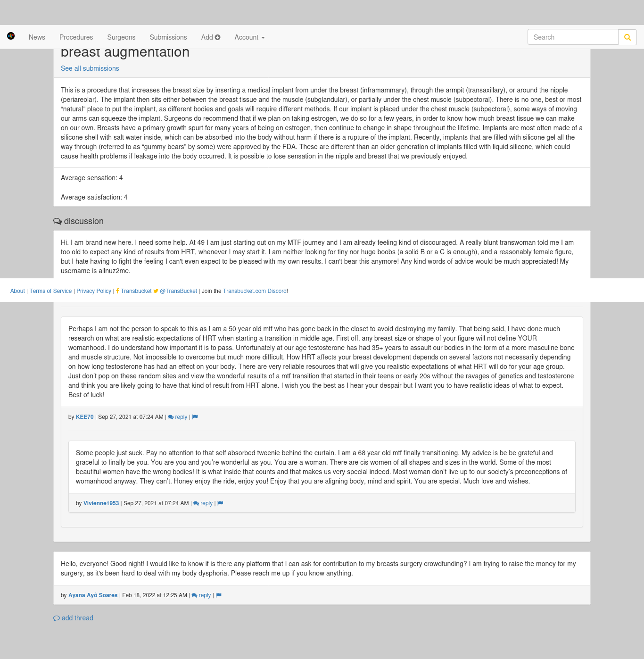Open the Add plus-icon nav item
The width and height of the screenshot is (644, 659).
pyautogui.click(x=211, y=37)
